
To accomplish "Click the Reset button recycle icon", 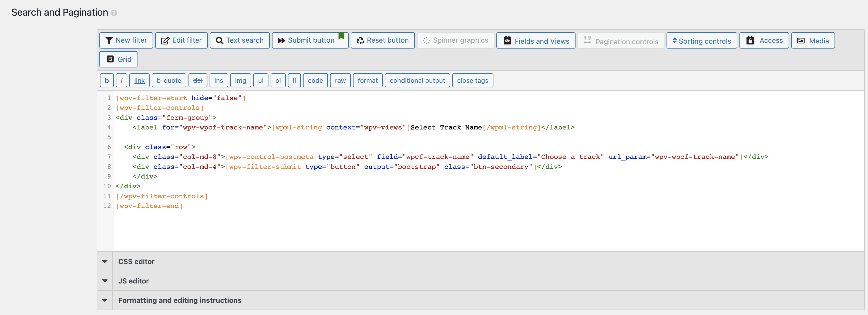I will [x=360, y=41].
